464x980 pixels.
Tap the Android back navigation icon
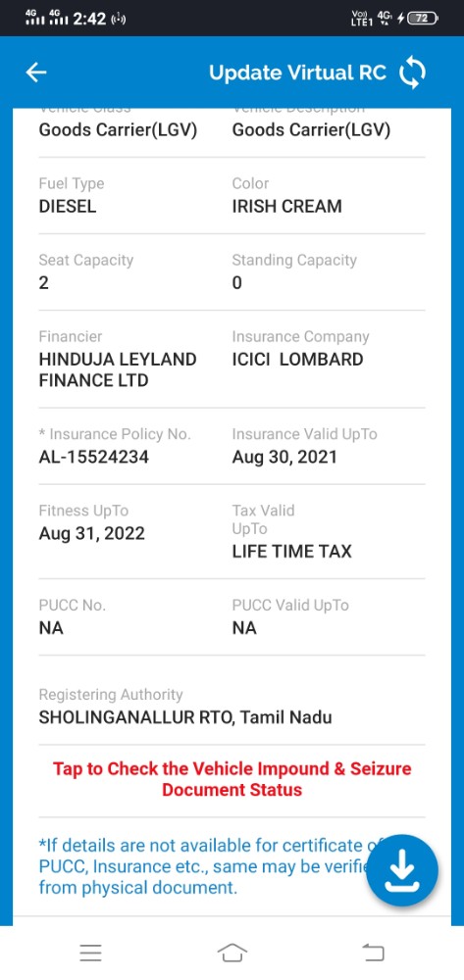click(x=374, y=953)
